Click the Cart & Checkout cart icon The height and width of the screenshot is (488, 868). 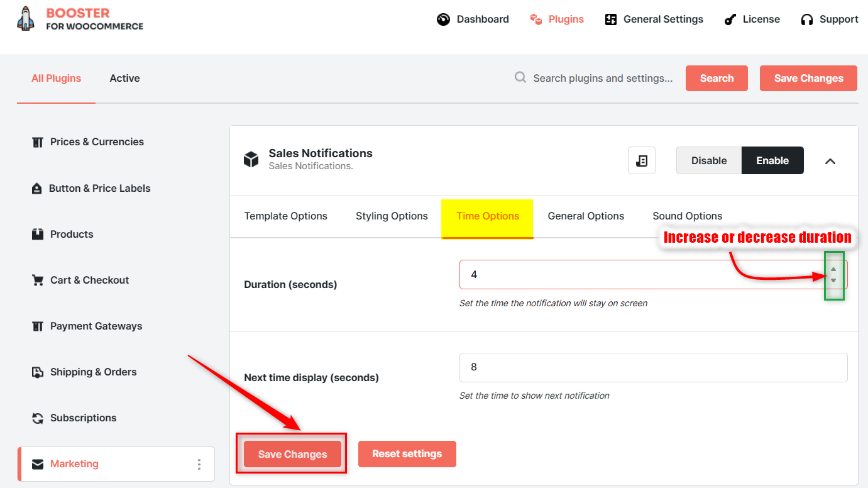coord(38,280)
